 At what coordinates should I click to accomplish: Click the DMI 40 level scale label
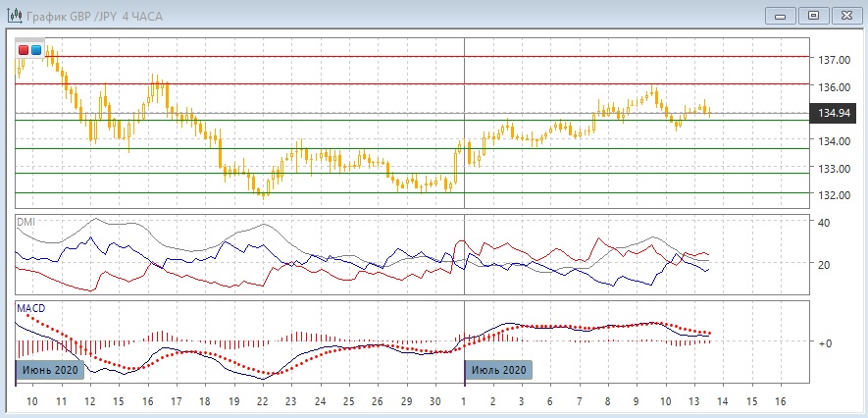[824, 223]
